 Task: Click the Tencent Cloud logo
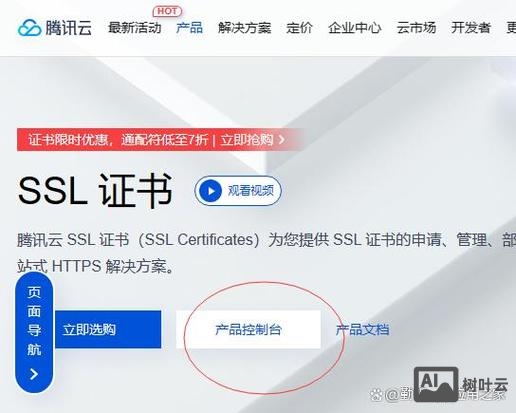pos(55,27)
